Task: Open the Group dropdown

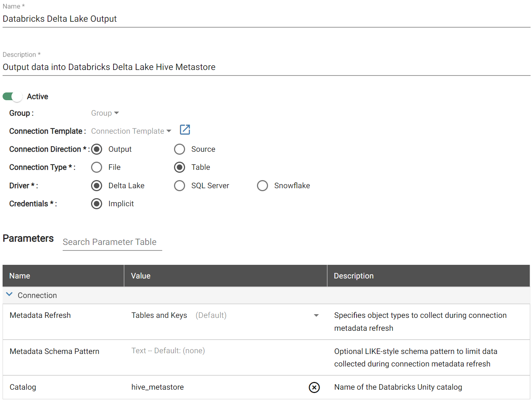Action: (105, 113)
